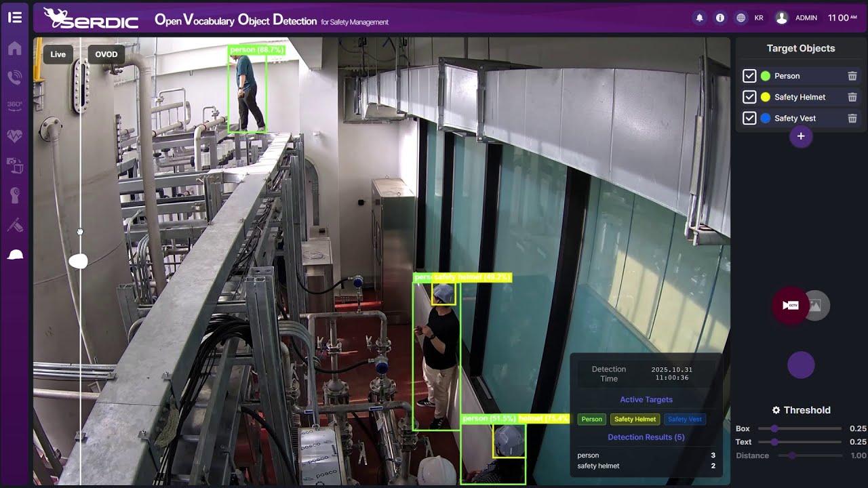
Task: Open the sensor device sidebar icon
Action: point(14,195)
